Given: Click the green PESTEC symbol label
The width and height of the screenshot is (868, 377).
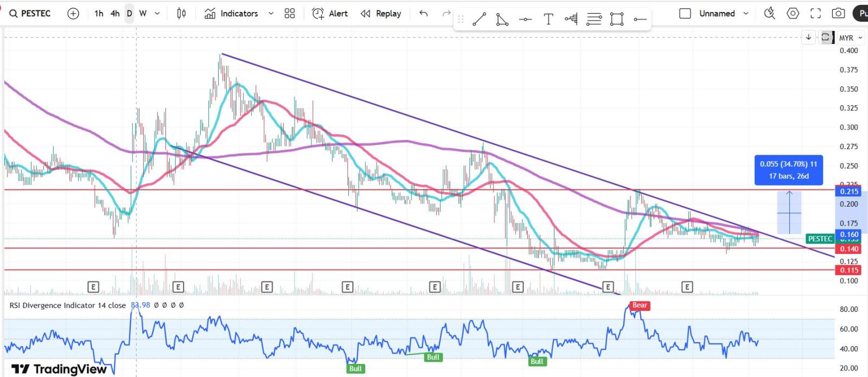Looking at the screenshot, I should 820,239.
